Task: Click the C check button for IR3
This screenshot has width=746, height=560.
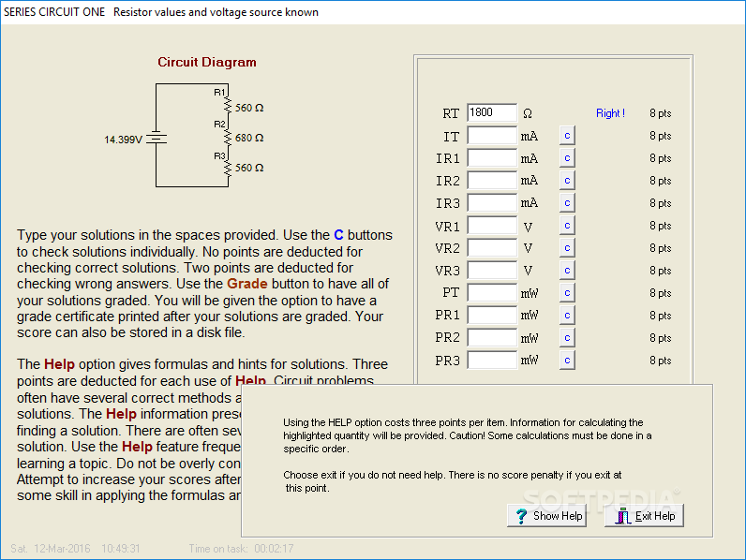Action: (567, 203)
